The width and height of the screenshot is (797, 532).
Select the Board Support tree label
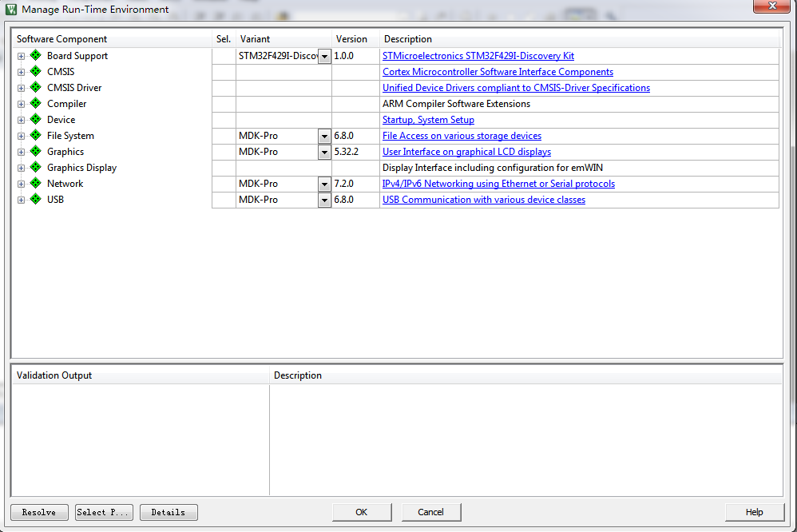point(77,56)
